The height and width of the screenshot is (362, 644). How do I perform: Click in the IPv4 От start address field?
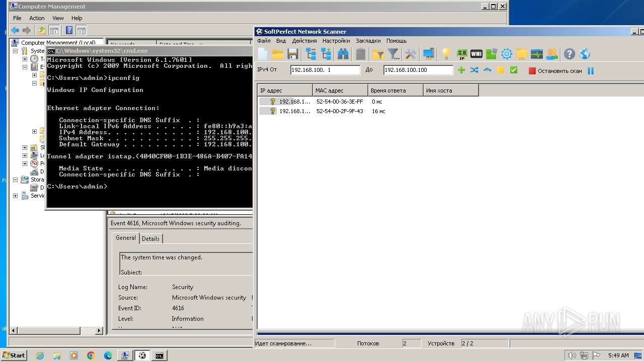pyautogui.click(x=325, y=70)
